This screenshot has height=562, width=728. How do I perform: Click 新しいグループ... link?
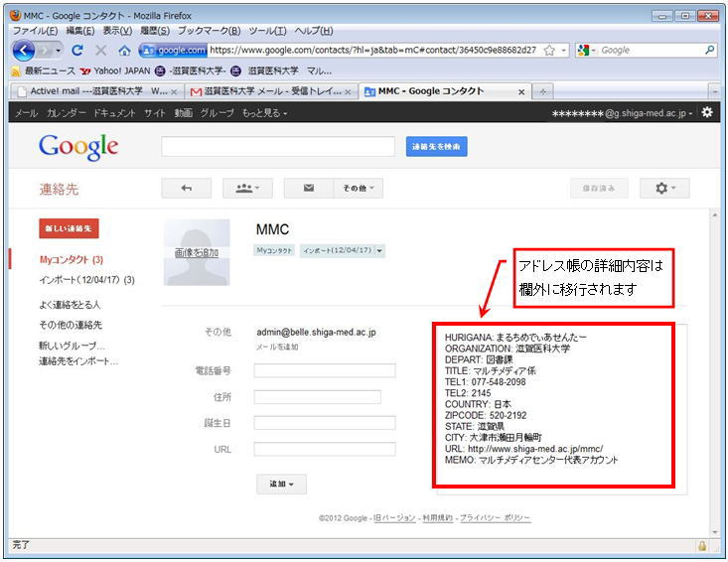click(x=72, y=346)
